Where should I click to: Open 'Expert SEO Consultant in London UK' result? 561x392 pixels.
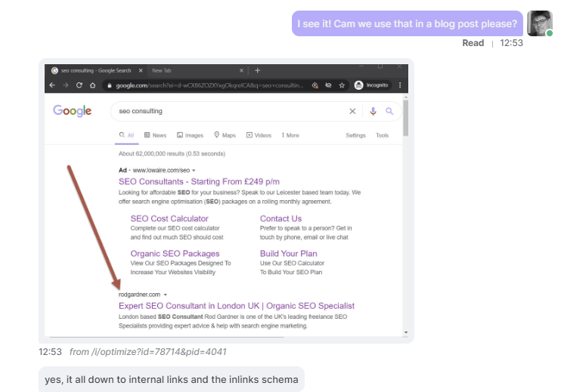[x=237, y=306]
